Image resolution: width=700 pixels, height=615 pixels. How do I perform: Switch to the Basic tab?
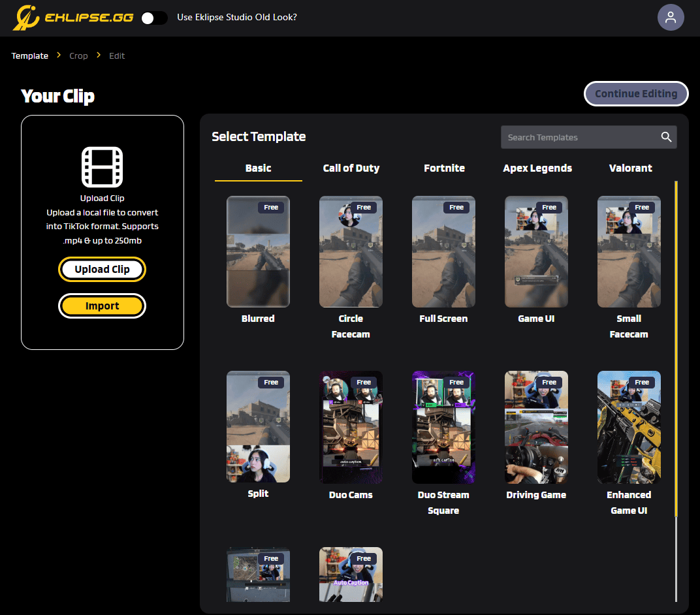(x=258, y=168)
